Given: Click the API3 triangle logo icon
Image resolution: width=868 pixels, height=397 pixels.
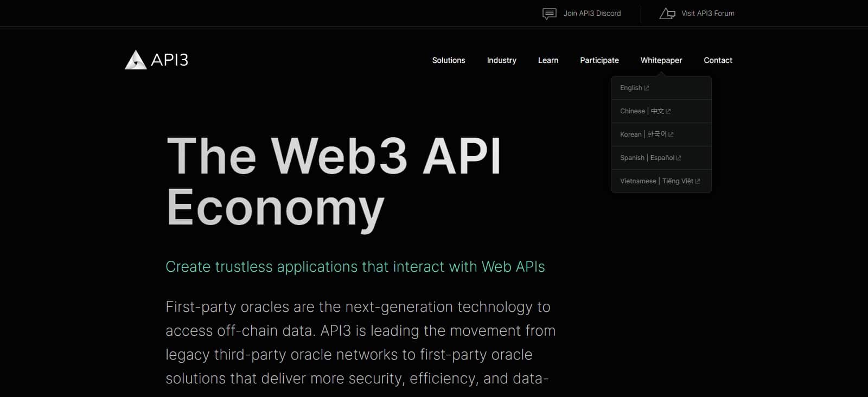Looking at the screenshot, I should [136, 60].
